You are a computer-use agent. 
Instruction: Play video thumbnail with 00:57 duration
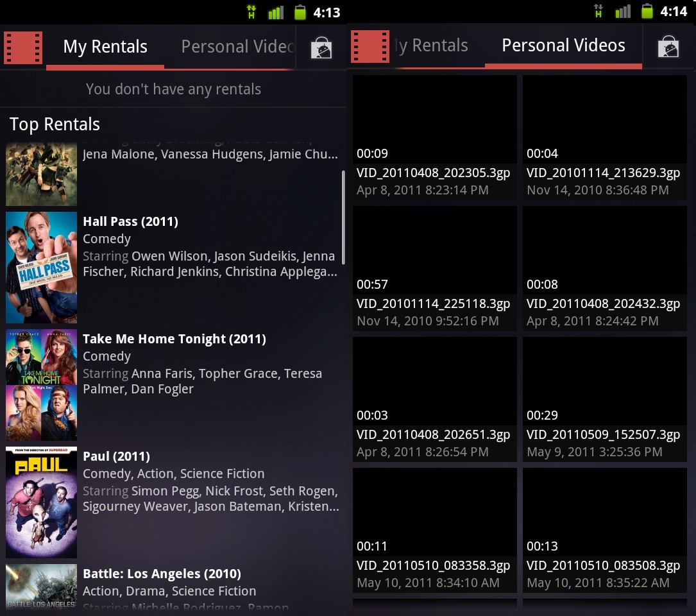[434, 250]
